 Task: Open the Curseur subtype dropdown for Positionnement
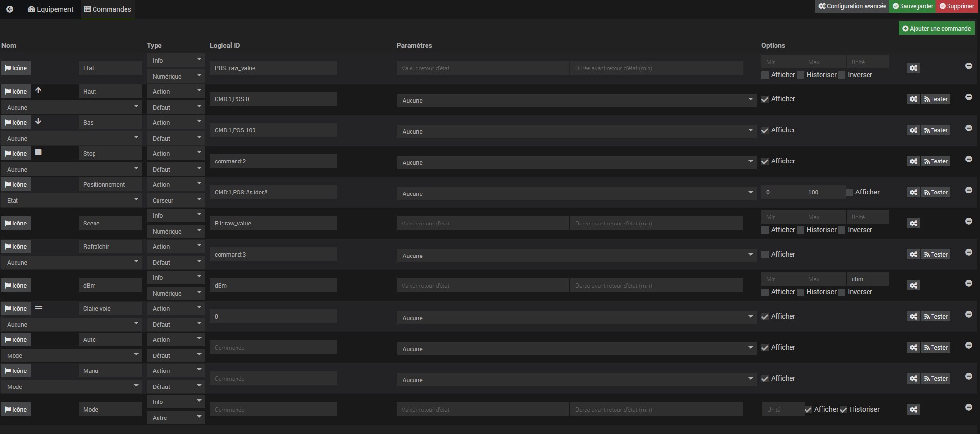click(x=175, y=201)
